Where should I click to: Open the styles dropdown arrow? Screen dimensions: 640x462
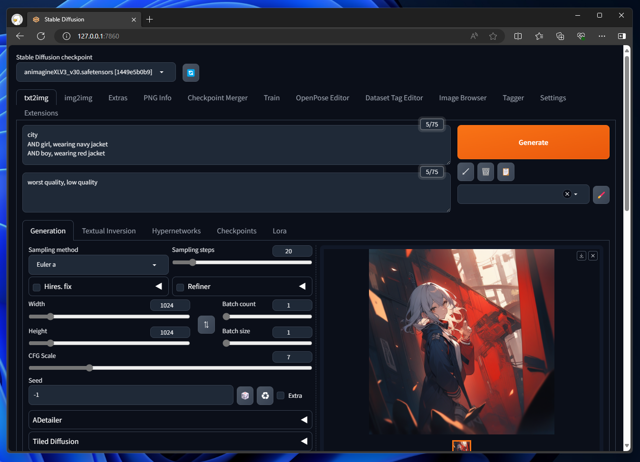(x=576, y=194)
